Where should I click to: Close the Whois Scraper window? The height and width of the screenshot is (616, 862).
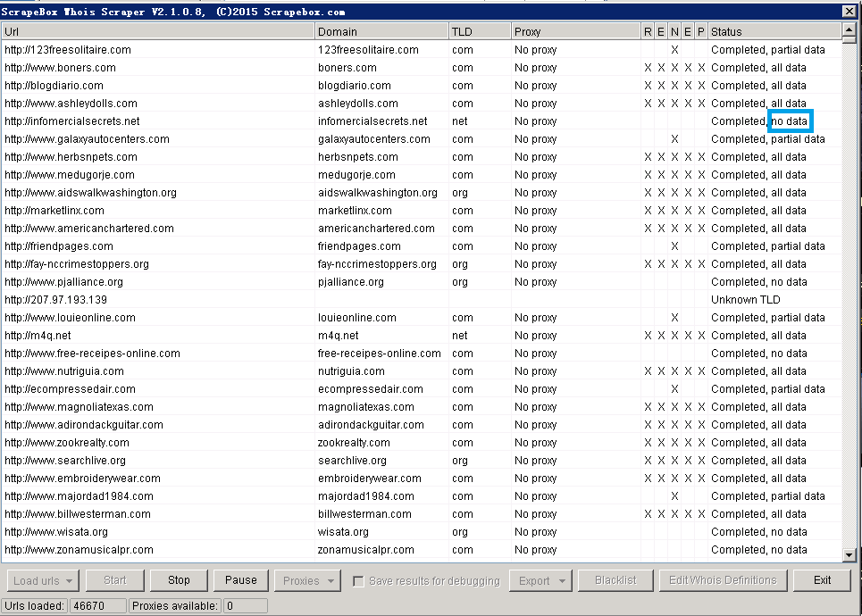tap(849, 11)
